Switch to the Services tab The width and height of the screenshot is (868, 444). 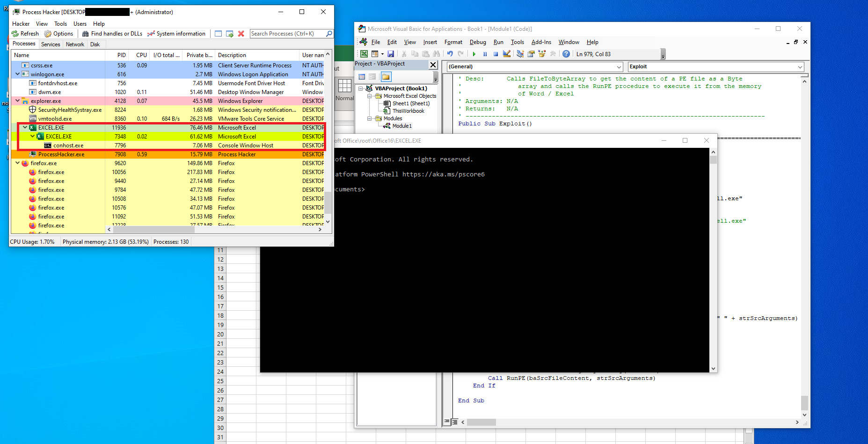point(51,44)
